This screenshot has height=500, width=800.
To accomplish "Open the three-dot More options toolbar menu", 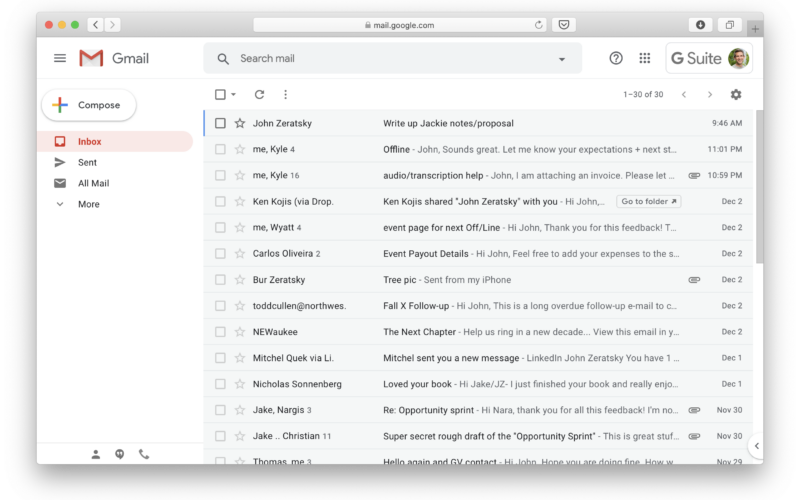I will click(x=285, y=95).
